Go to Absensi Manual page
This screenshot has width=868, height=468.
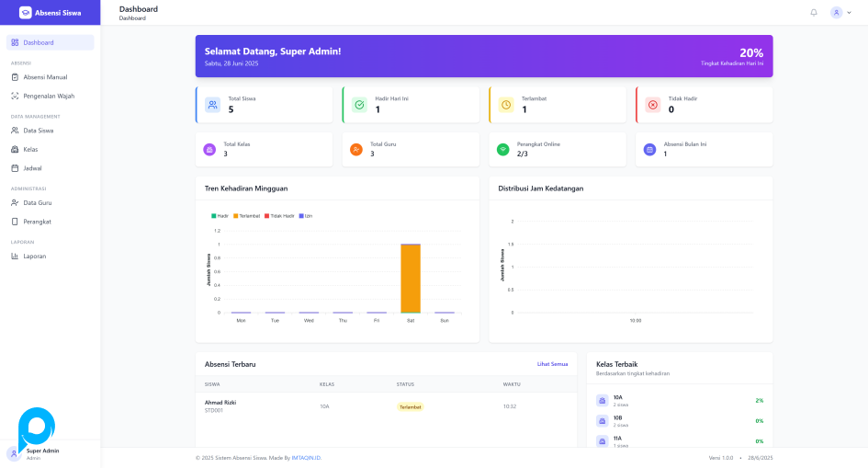[45, 77]
